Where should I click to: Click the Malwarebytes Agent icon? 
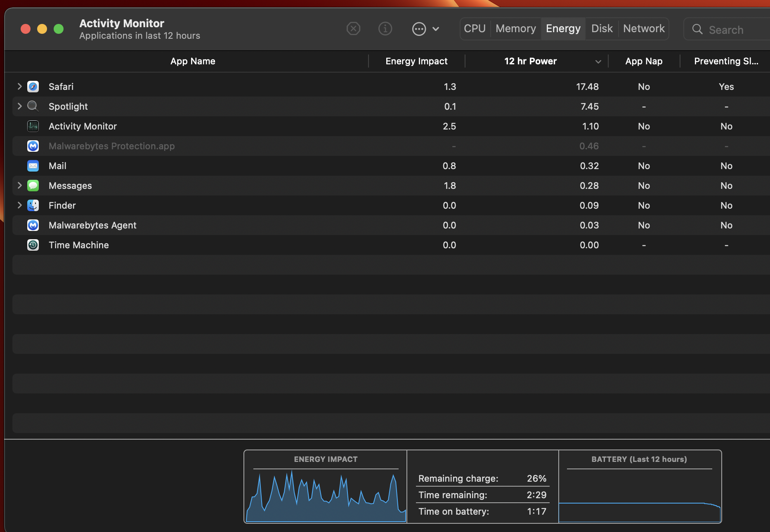pos(33,225)
